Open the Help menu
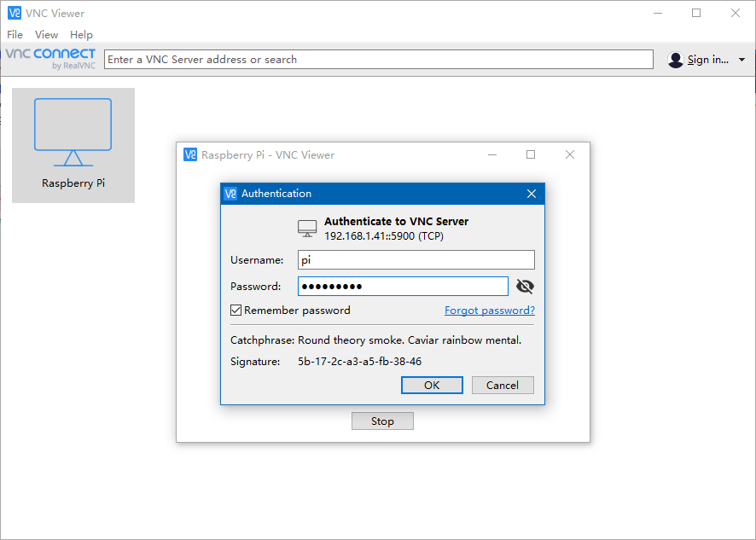The image size is (756, 540). (x=81, y=35)
